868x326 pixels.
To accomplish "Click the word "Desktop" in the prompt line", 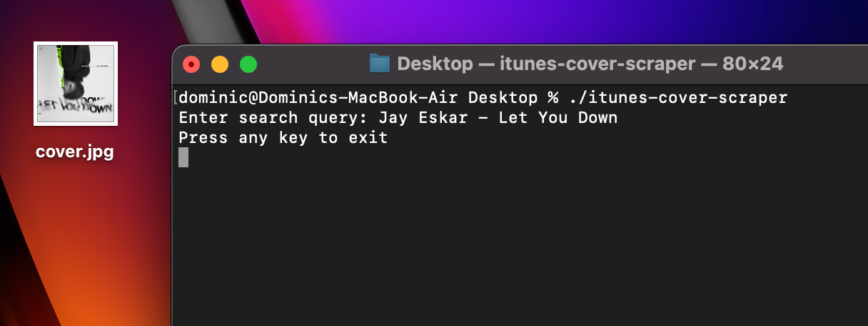I will [x=503, y=98].
